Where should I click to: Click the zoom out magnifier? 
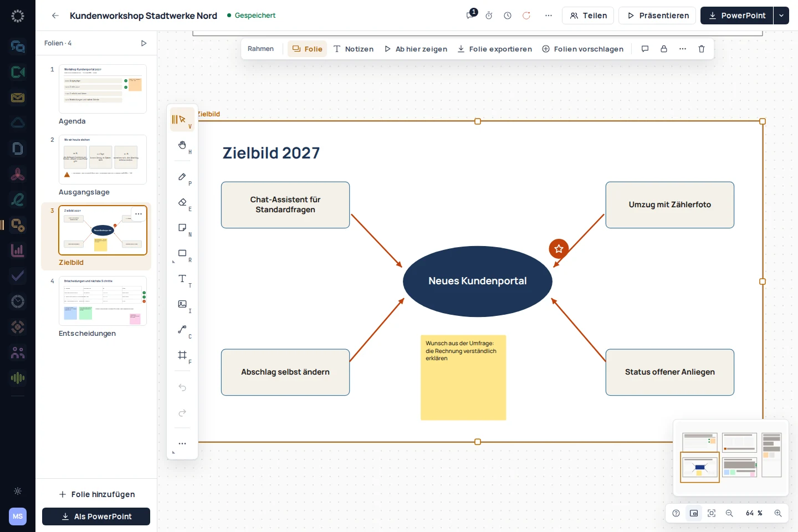click(729, 513)
